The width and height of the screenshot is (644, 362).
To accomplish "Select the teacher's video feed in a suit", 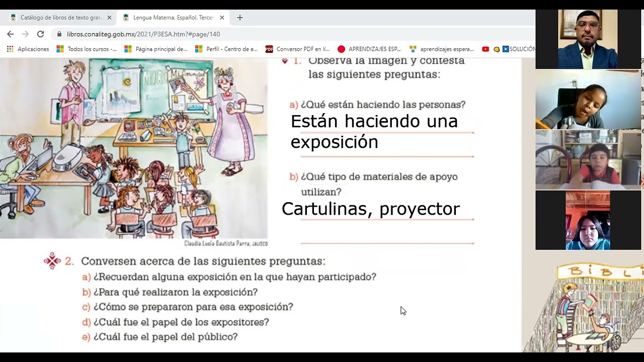I will [588, 39].
